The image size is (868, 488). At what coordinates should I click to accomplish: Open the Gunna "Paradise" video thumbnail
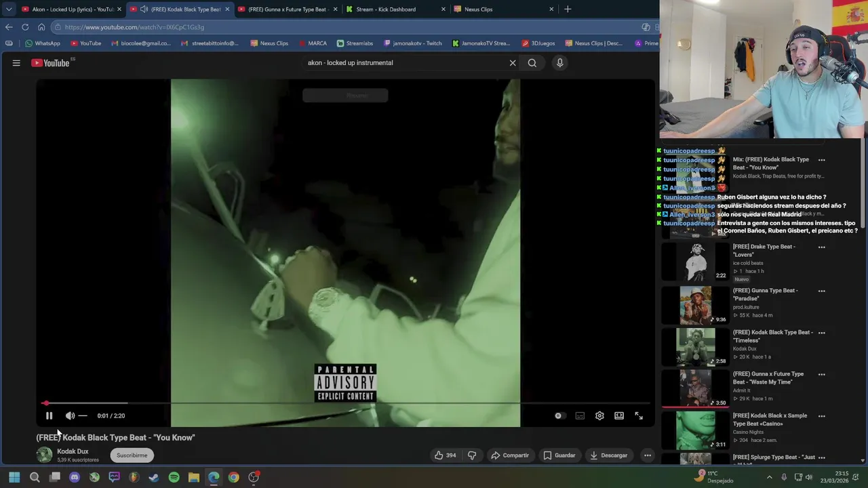[695, 305]
